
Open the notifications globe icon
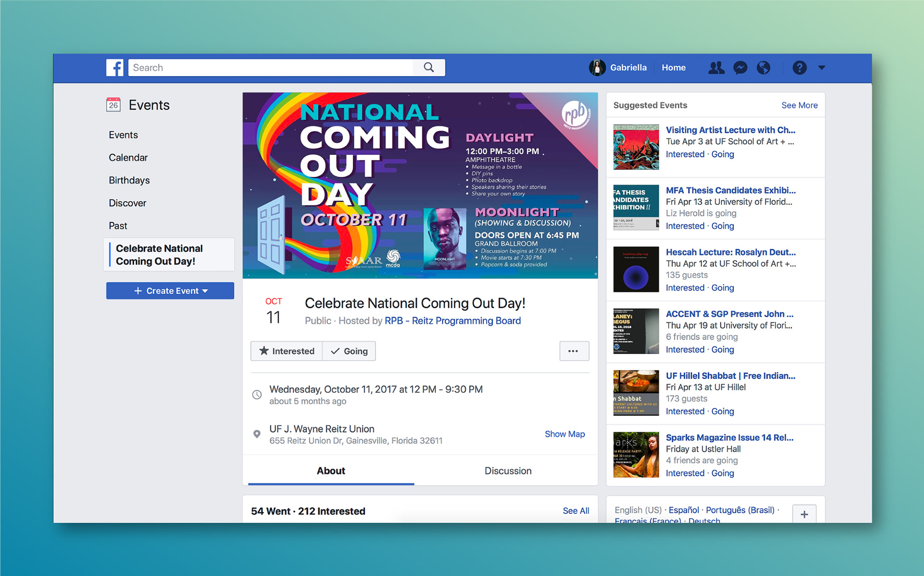pos(763,68)
